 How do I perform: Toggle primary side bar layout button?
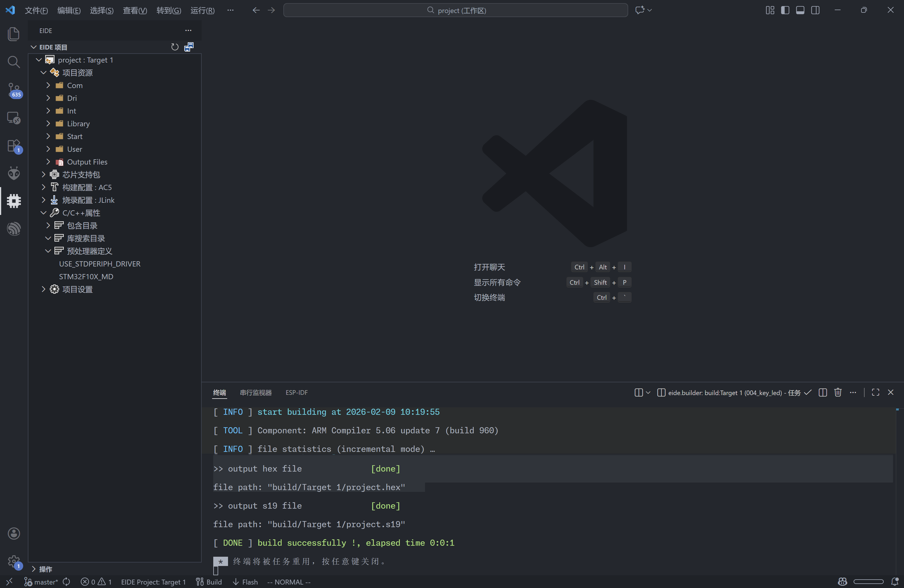pyautogui.click(x=785, y=10)
